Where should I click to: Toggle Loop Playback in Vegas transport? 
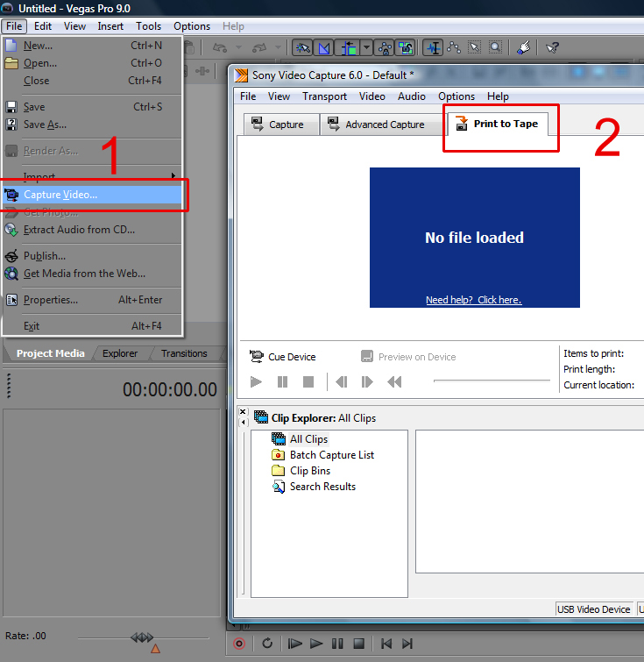(267, 644)
